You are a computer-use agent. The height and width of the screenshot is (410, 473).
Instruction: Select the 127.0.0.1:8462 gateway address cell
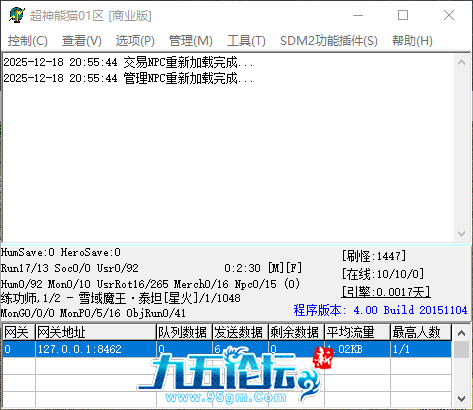pos(96,349)
